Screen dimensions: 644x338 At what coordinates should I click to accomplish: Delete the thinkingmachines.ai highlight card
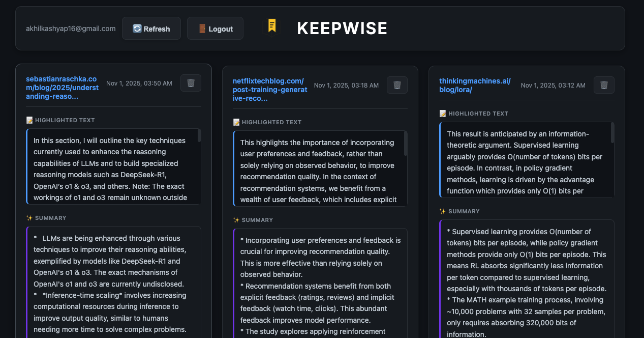604,85
